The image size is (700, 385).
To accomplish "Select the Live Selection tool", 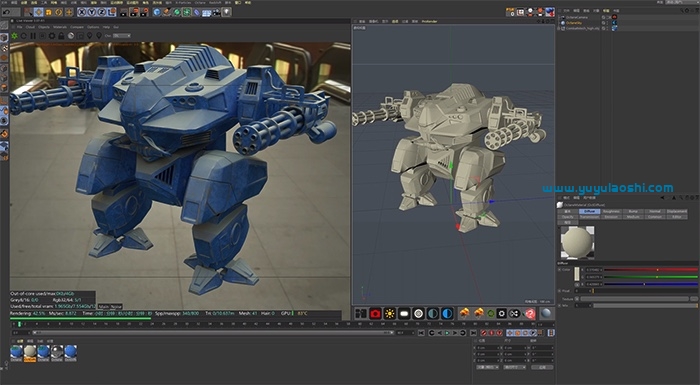I will pos(28,12).
